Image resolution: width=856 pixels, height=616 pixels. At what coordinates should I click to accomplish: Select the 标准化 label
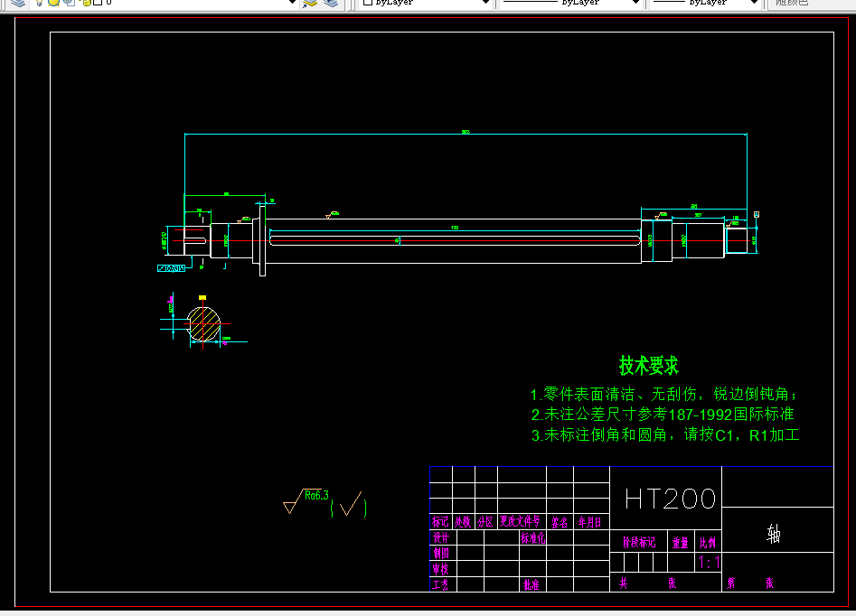pyautogui.click(x=532, y=538)
